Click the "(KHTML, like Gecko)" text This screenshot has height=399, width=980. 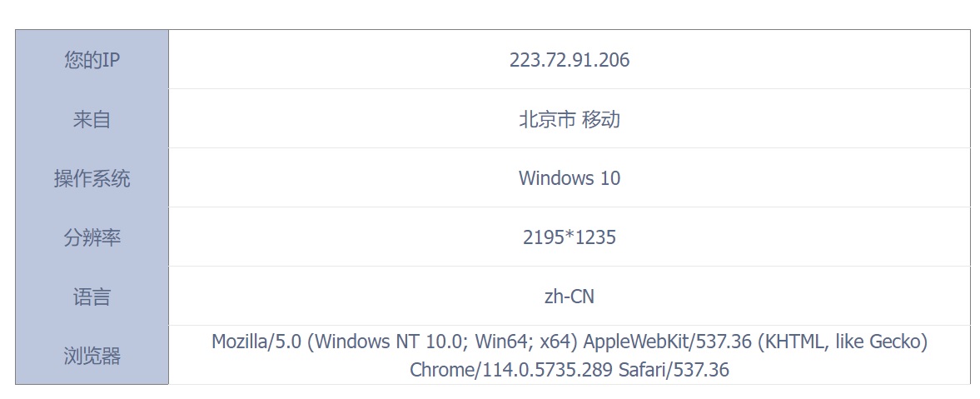[x=843, y=342]
